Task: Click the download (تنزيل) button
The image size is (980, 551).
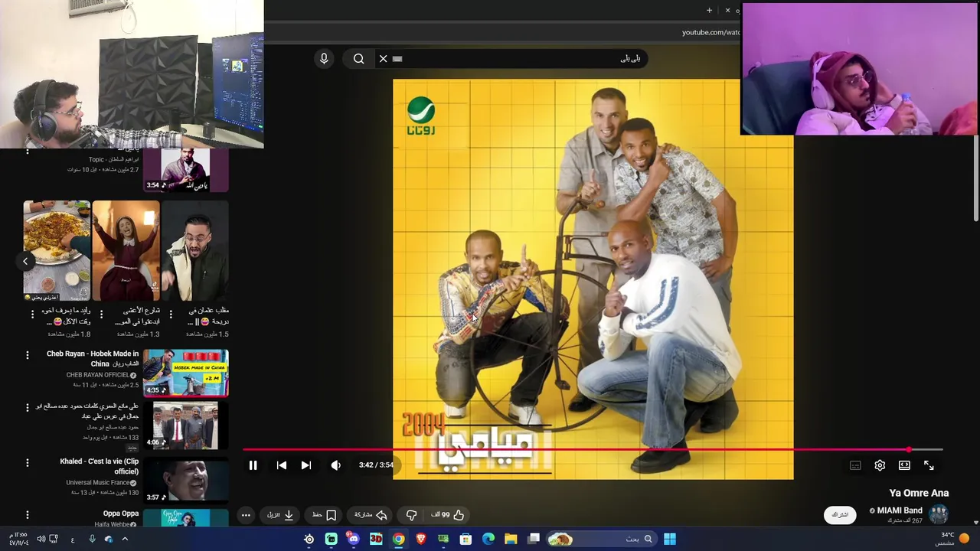Action: tap(280, 515)
